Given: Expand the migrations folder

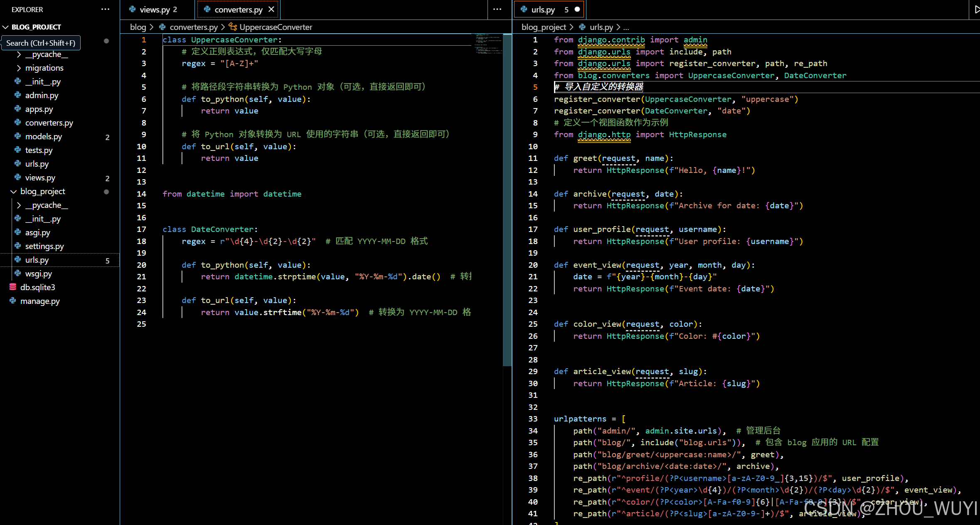Looking at the screenshot, I should click(19, 68).
